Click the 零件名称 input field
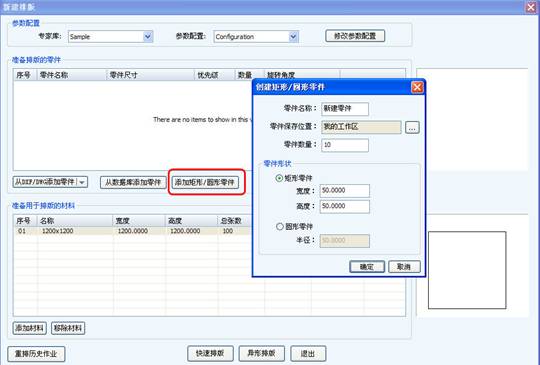Viewport: 540px width, 365px height. [x=345, y=109]
